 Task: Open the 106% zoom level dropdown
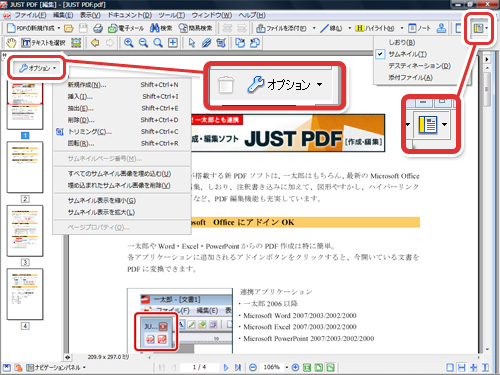point(286,367)
